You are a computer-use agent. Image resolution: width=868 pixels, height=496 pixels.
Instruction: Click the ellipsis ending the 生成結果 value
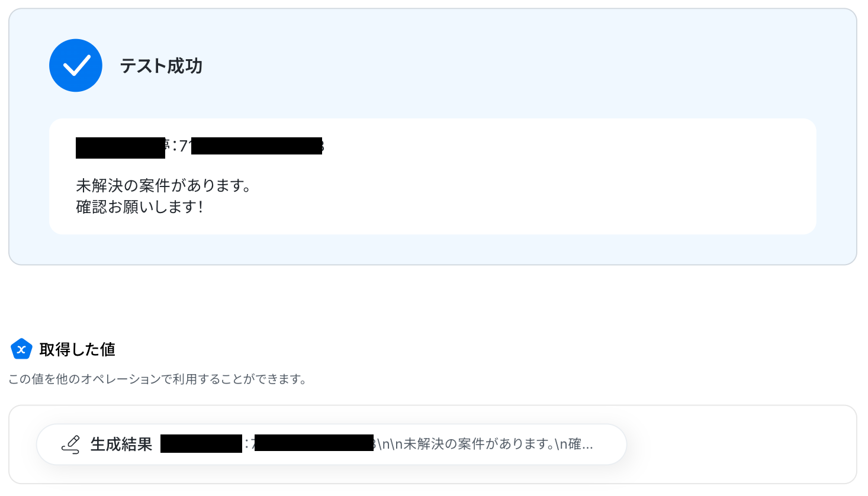click(587, 445)
